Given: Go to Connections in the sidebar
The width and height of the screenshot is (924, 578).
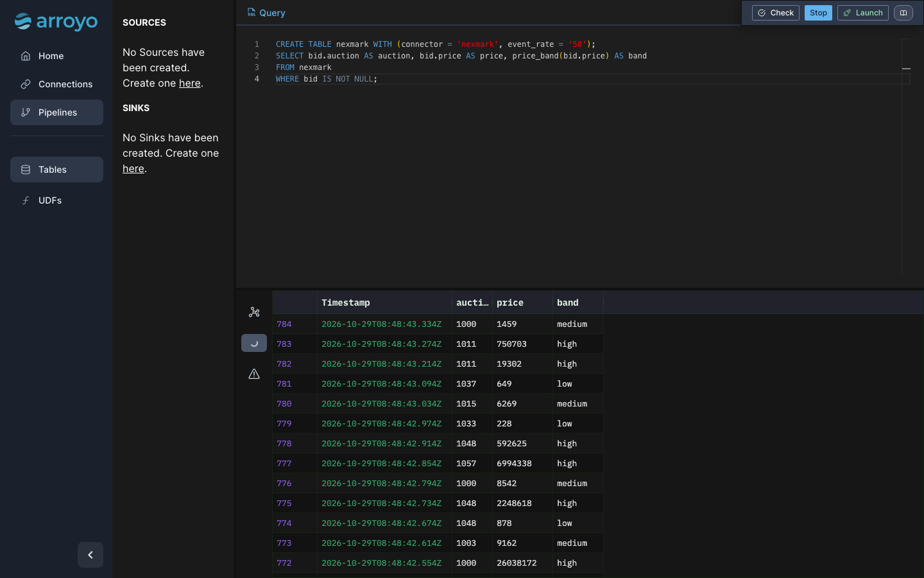Looking at the screenshot, I should coord(56,84).
